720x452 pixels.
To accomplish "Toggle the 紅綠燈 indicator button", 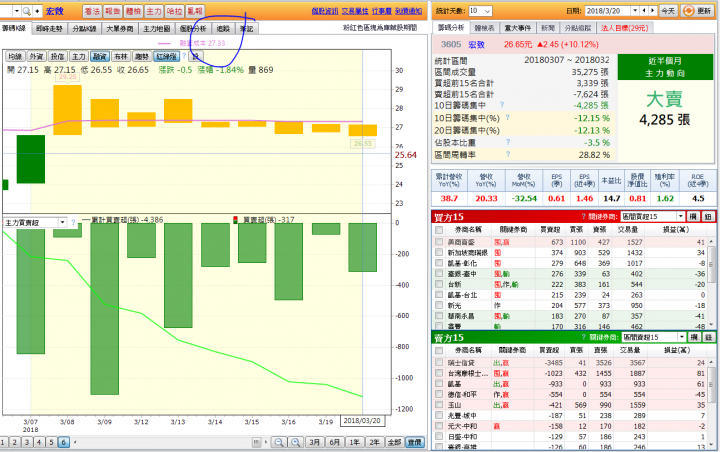I will click(166, 56).
